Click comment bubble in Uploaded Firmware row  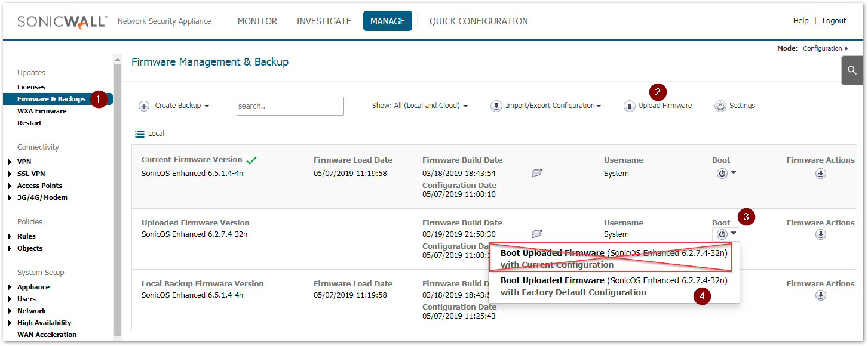click(536, 234)
